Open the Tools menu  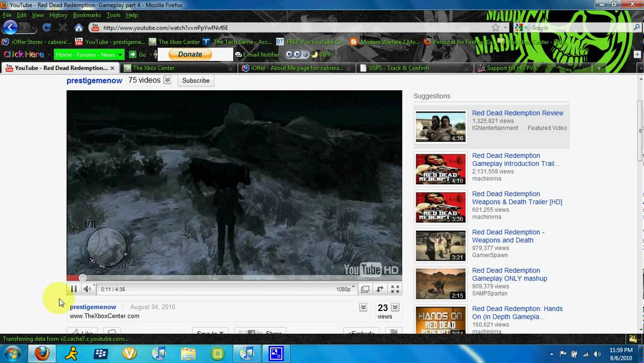point(113,15)
